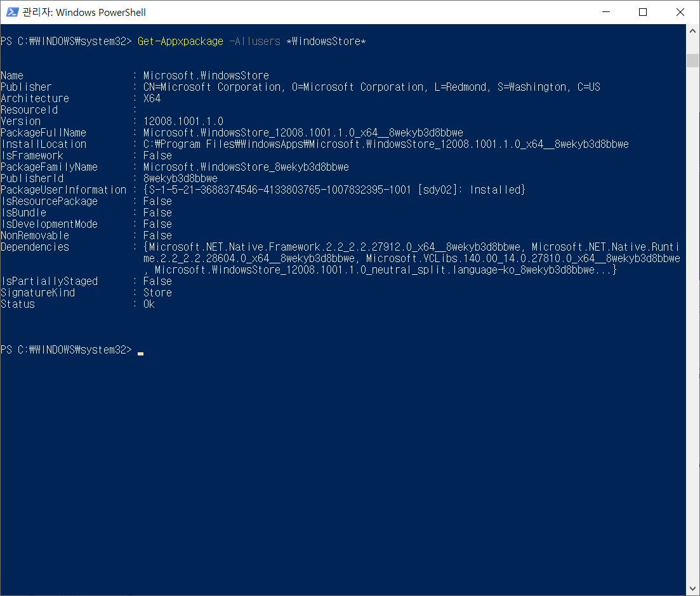
Task: Click the 'NonRemovable' property label
Action: pos(35,235)
